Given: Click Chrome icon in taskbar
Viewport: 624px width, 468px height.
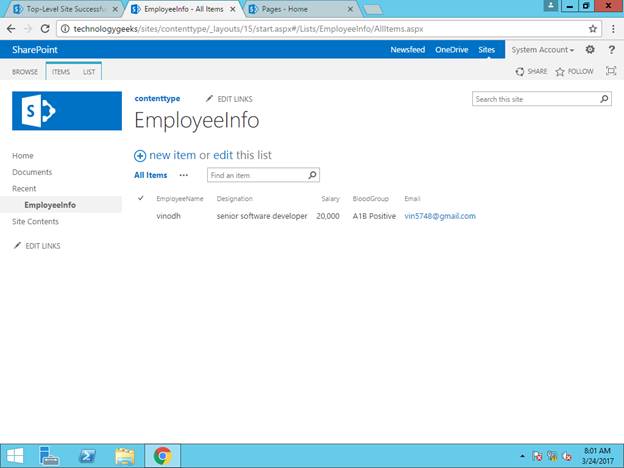Looking at the screenshot, I should click(x=163, y=456).
